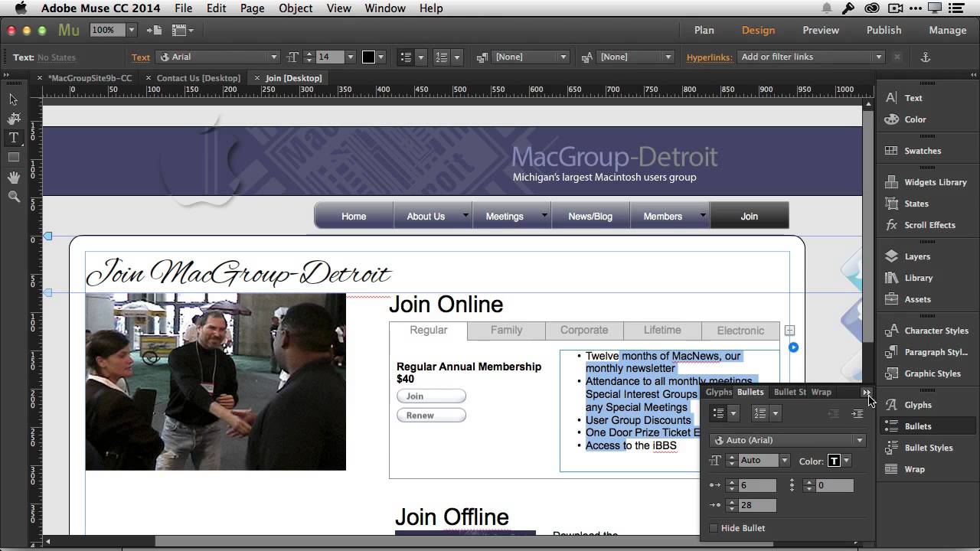Select the Selection arrow tool
Viewport: 980px width, 551px height.
[14, 99]
